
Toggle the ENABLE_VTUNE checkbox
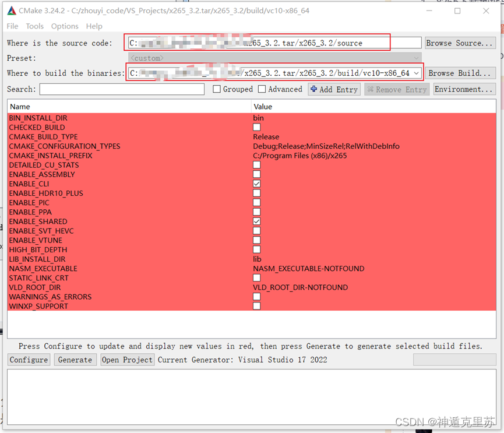pyautogui.click(x=256, y=240)
